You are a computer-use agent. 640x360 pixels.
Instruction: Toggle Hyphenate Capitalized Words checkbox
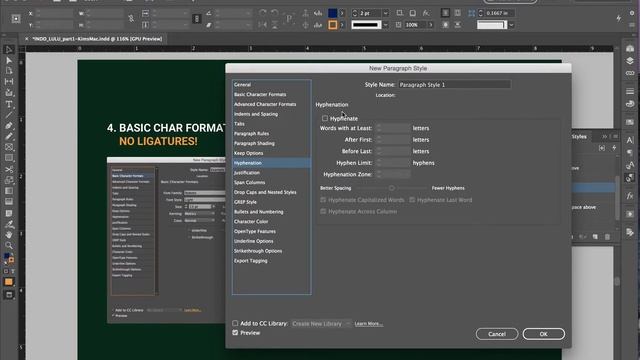tap(323, 200)
